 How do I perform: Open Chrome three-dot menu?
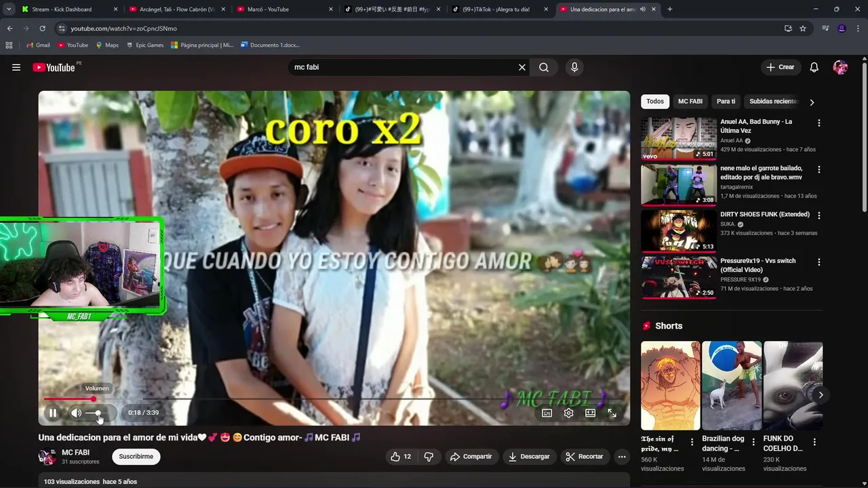pyautogui.click(x=859, y=28)
